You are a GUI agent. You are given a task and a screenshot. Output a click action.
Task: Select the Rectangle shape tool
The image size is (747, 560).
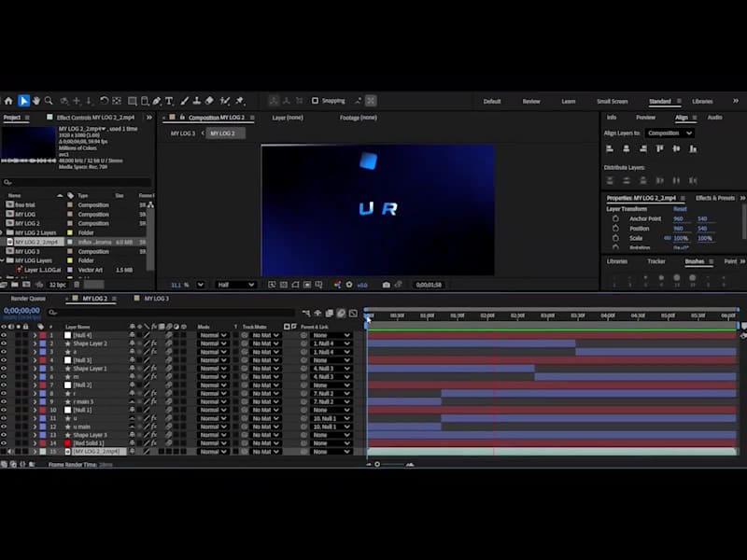click(133, 101)
